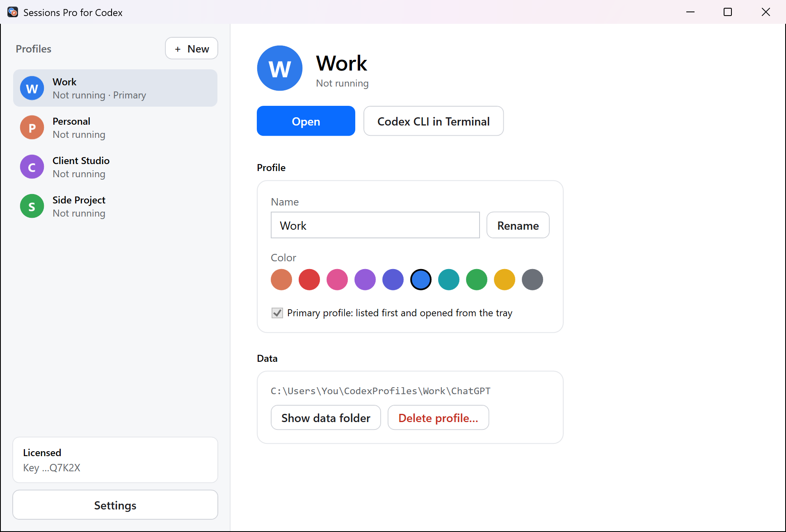Viewport: 786px width, 532px height.
Task: Choose the red color swatch
Action: coord(309,280)
